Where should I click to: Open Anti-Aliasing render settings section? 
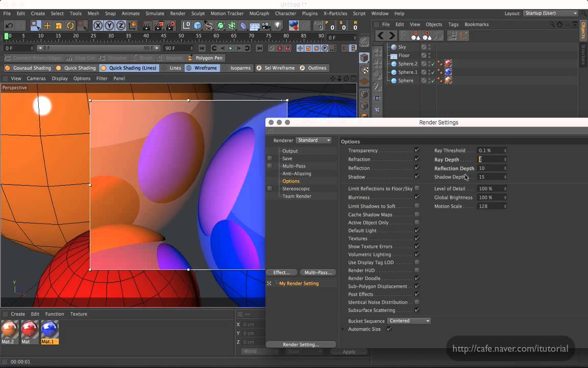[x=297, y=174]
